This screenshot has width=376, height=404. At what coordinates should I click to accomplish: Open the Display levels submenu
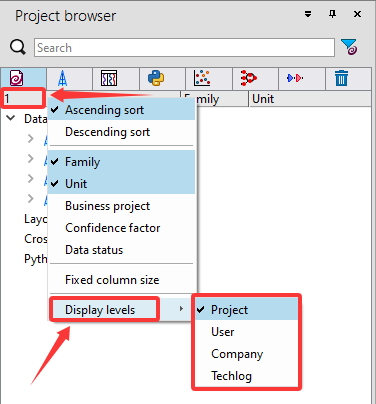[120, 310]
